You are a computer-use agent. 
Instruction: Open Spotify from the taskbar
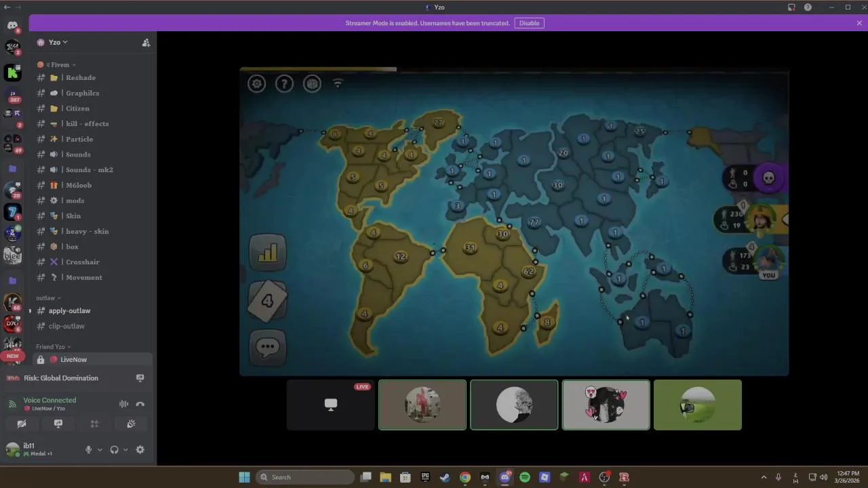coord(525,477)
